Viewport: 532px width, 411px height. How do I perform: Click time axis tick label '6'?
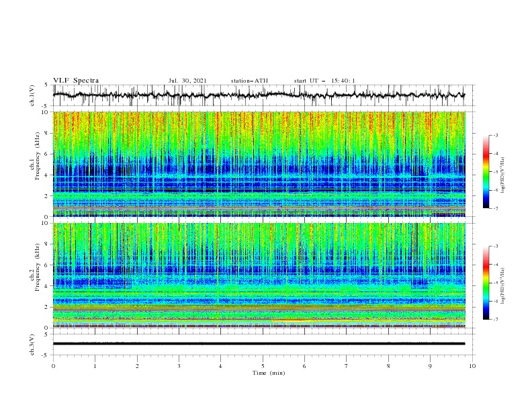tap(304, 366)
